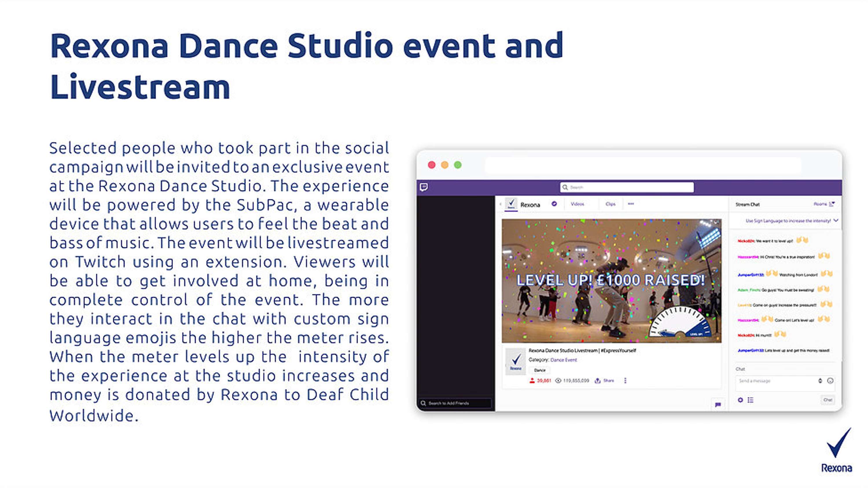Open the emoji picker smiley icon
Image resolution: width=868 pixels, height=488 pixels.
830,381
